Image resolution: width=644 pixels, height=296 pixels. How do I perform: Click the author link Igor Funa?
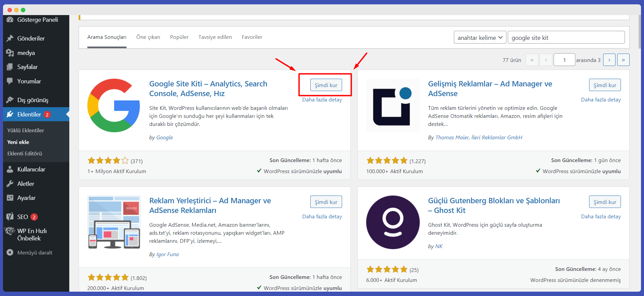[x=168, y=254]
